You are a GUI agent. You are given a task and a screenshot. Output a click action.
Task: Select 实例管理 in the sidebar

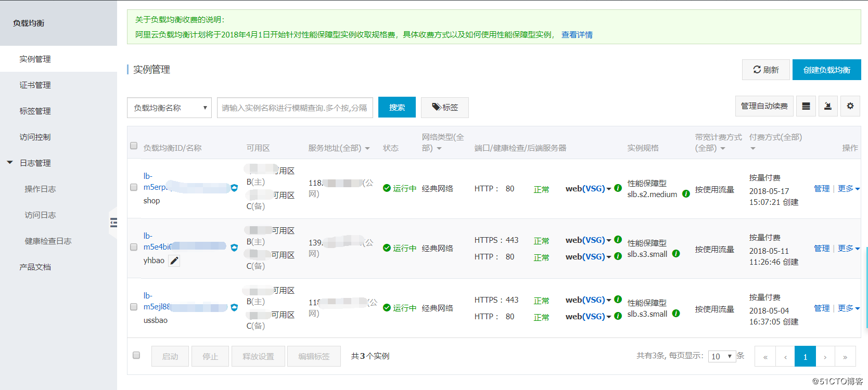58,59
